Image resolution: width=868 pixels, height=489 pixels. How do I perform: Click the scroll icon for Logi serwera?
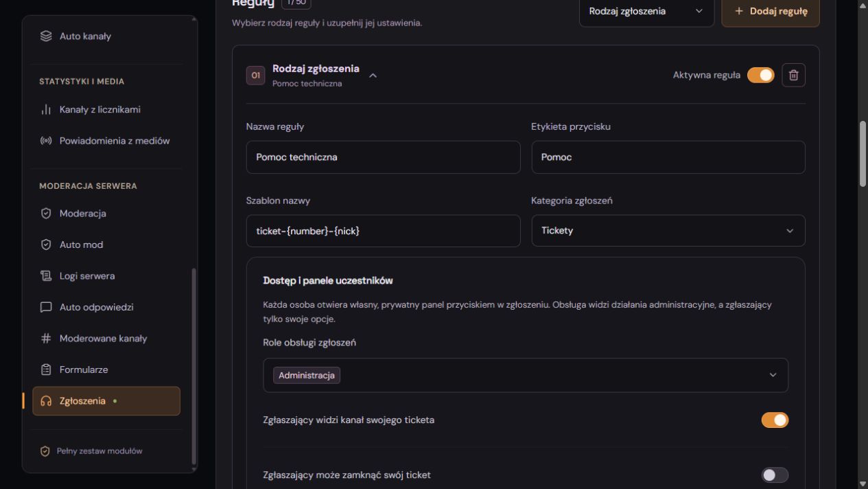(x=47, y=276)
